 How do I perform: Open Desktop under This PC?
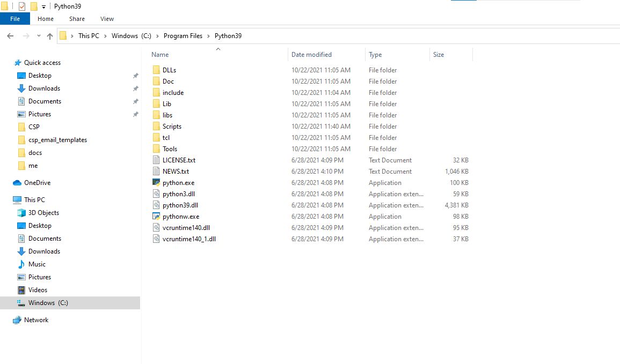coord(40,226)
